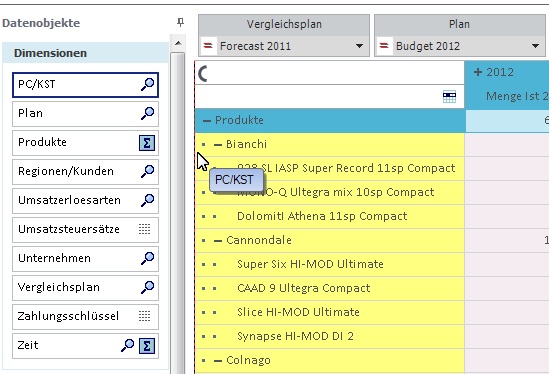
Task: Select the Produkte dimension item
Action: [x=85, y=143]
